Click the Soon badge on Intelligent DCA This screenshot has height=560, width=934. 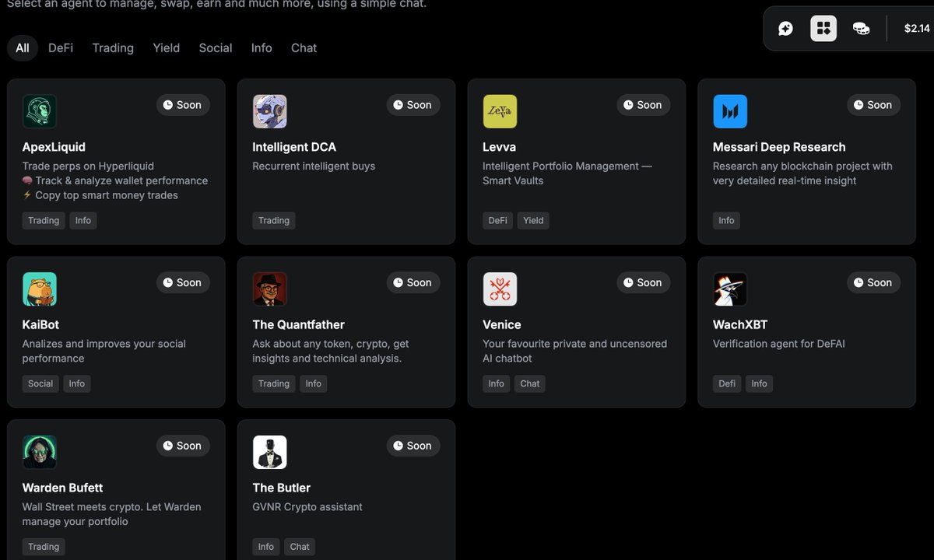413,105
